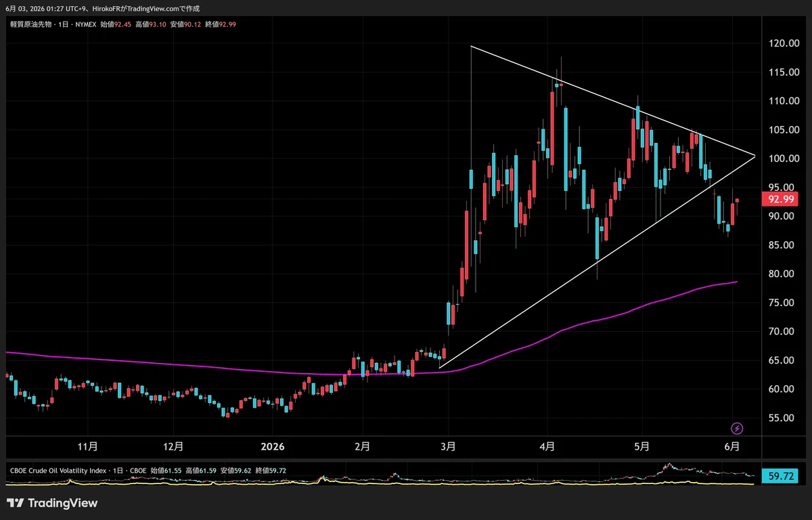812x520 pixels.
Task: Click the 安値90.12 low value in header
Action: 185,24
